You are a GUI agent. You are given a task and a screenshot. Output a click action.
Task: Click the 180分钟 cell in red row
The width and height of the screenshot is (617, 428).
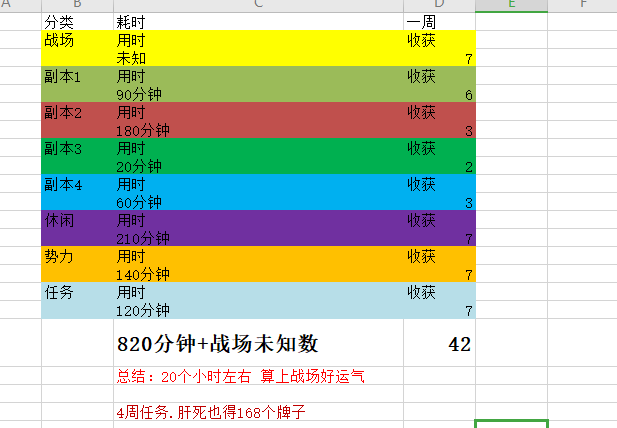258,130
